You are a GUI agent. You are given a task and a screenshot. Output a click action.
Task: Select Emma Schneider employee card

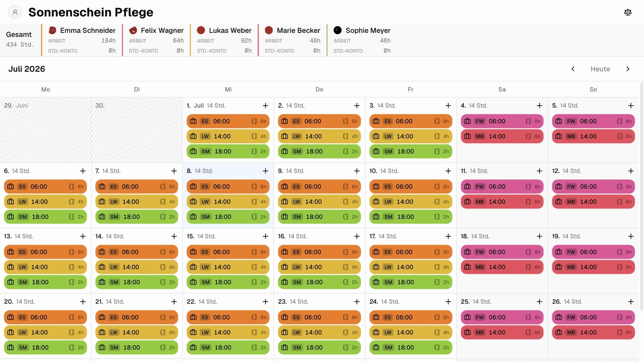pos(82,40)
